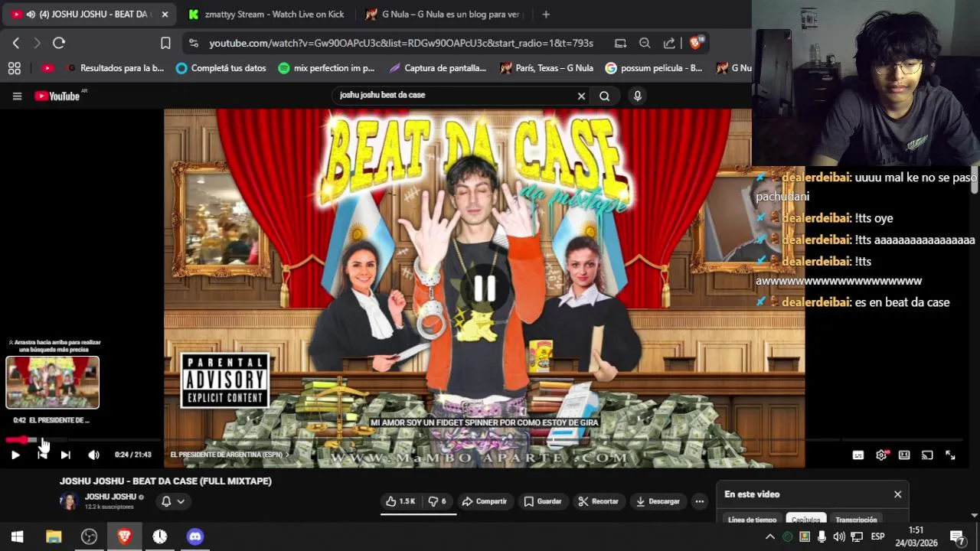
Task: Open File Explorer from the taskbar
Action: click(x=54, y=536)
